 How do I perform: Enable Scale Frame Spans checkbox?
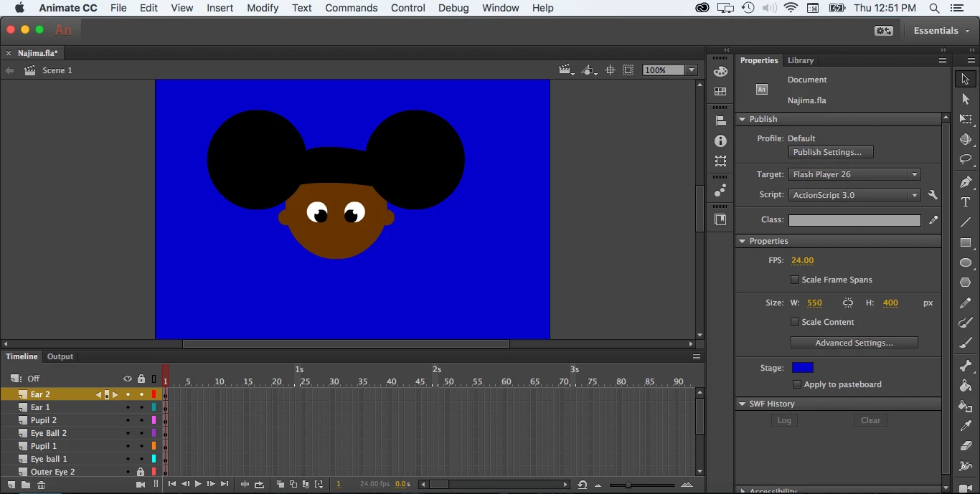click(795, 280)
